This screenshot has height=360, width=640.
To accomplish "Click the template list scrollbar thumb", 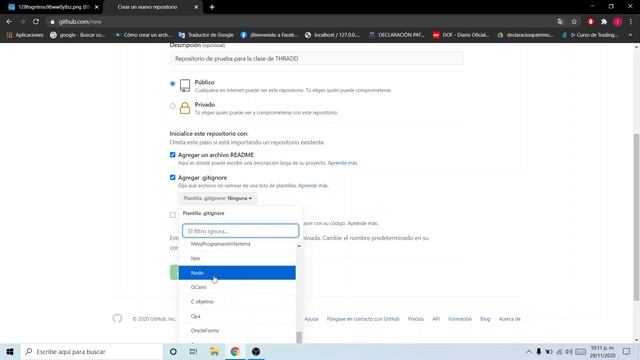I will pyautogui.click(x=299, y=337).
